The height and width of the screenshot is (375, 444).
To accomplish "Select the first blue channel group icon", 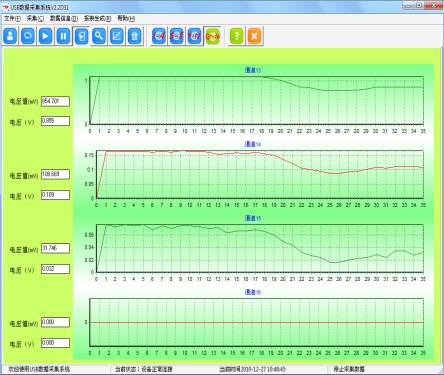I will 159,36.
